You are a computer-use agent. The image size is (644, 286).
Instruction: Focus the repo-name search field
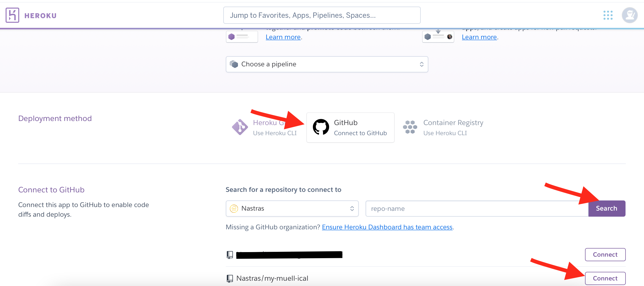click(477, 209)
